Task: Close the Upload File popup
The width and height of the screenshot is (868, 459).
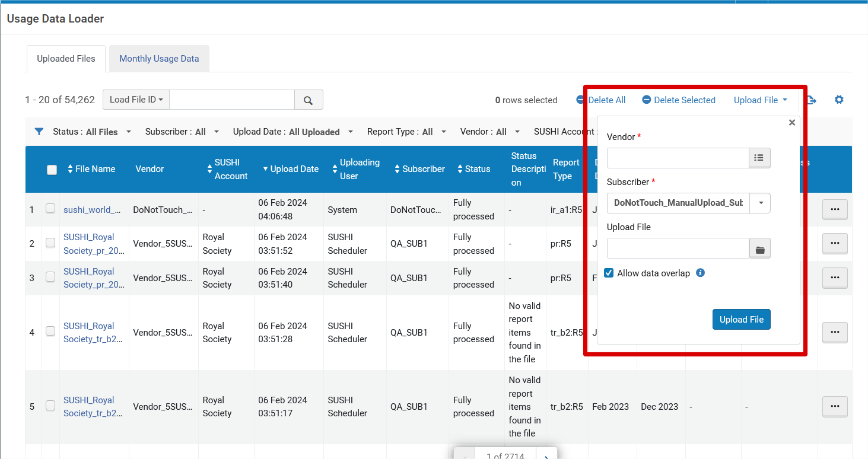Action: (792, 123)
